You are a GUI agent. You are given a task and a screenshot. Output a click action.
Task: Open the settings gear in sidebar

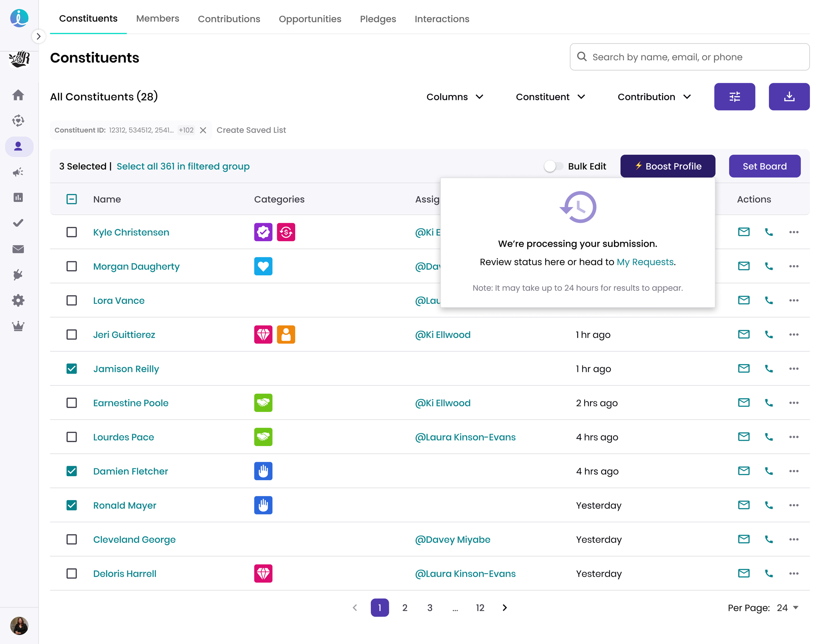click(x=18, y=301)
